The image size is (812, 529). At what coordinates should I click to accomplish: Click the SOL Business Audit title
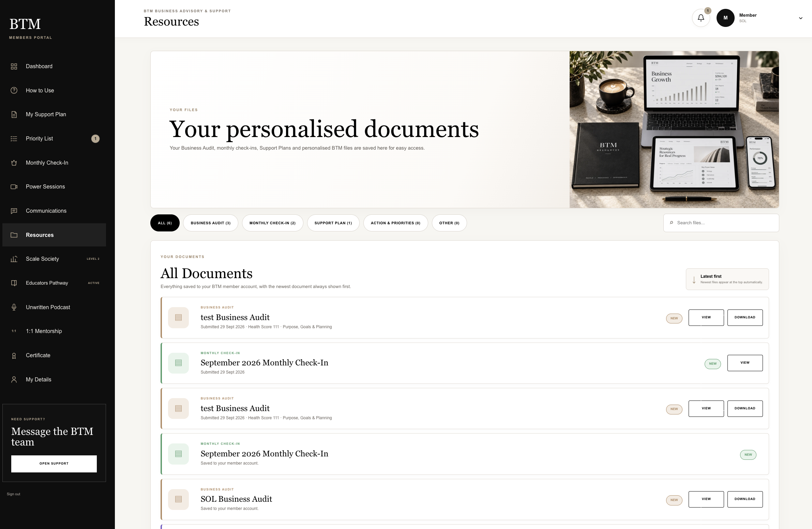point(236,499)
